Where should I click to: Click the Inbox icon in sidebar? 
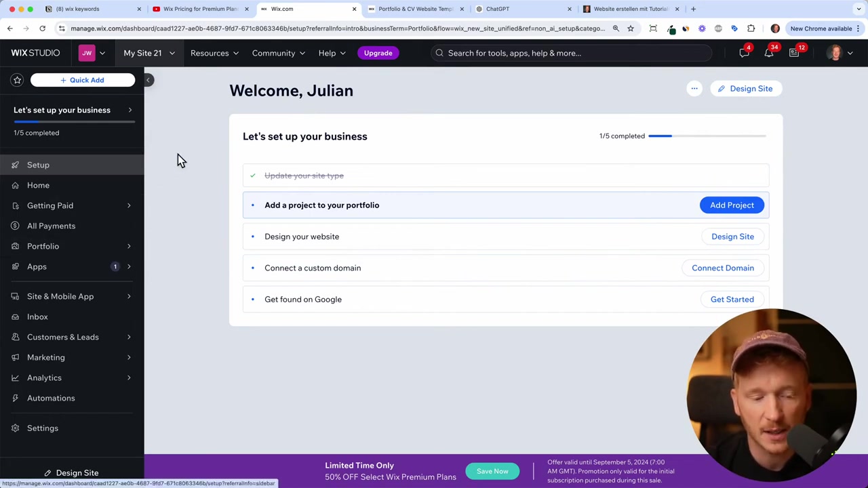pos(15,317)
